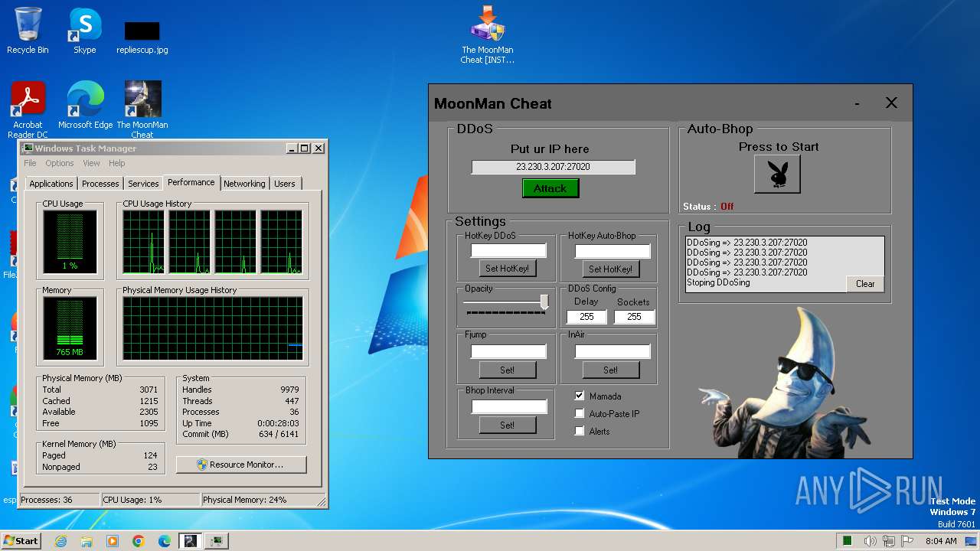The width and height of the screenshot is (980, 551).
Task: Select the Performance tab
Action: click(191, 182)
